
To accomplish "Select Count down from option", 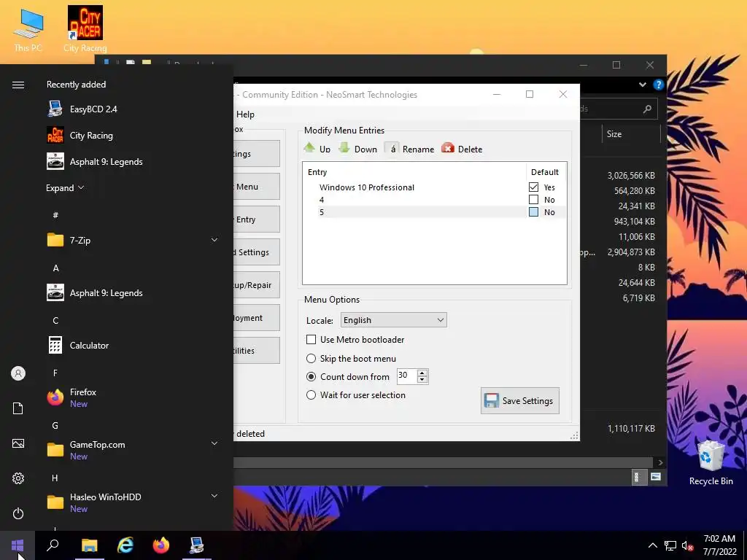I will click(x=348, y=377).
